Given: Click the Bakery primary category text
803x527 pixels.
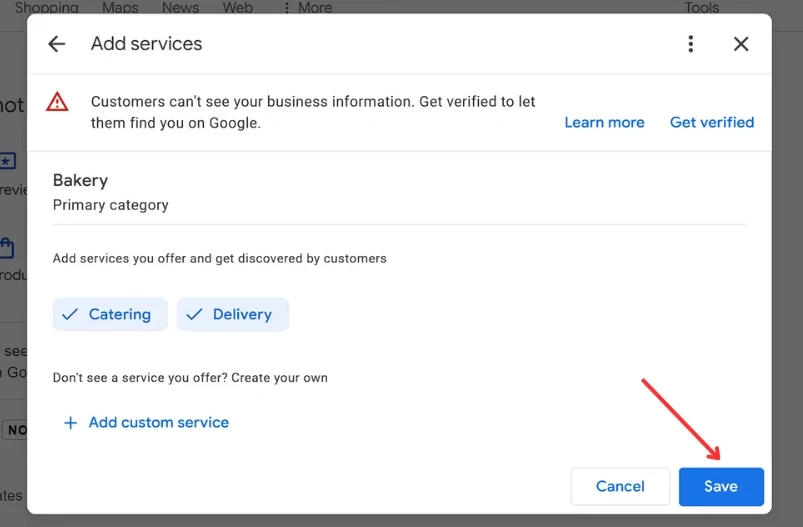Looking at the screenshot, I should click(x=80, y=181).
